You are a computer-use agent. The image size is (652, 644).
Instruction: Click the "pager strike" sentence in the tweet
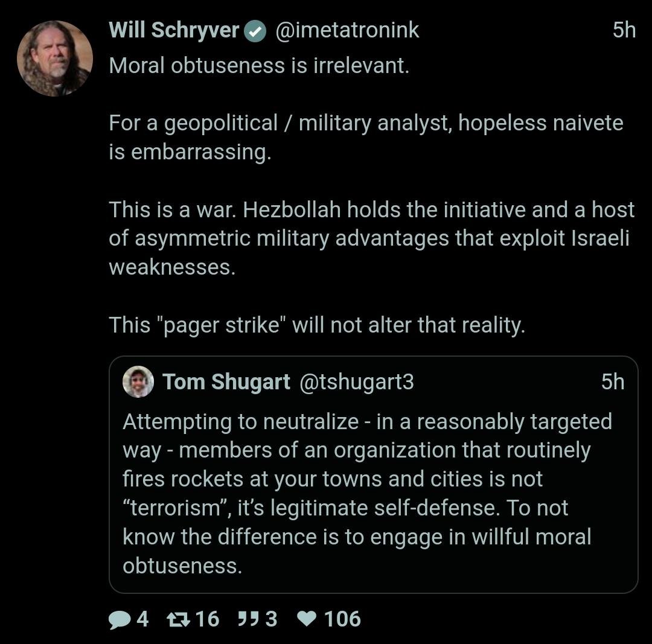click(317, 325)
